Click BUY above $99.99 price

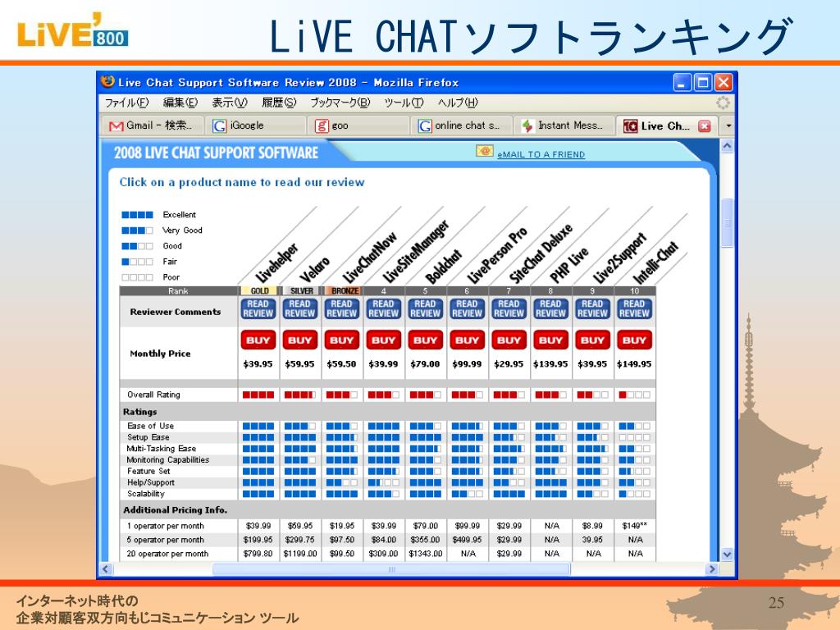(467, 340)
